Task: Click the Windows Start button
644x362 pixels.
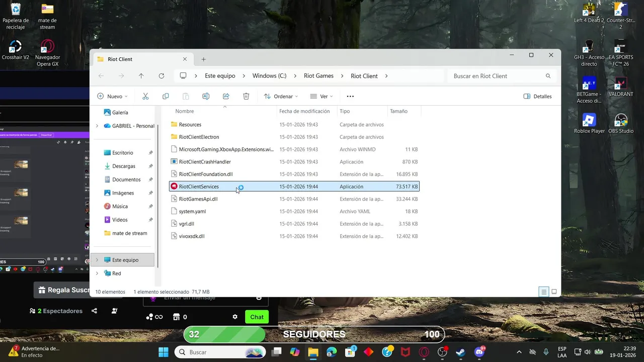Action: (x=164, y=352)
